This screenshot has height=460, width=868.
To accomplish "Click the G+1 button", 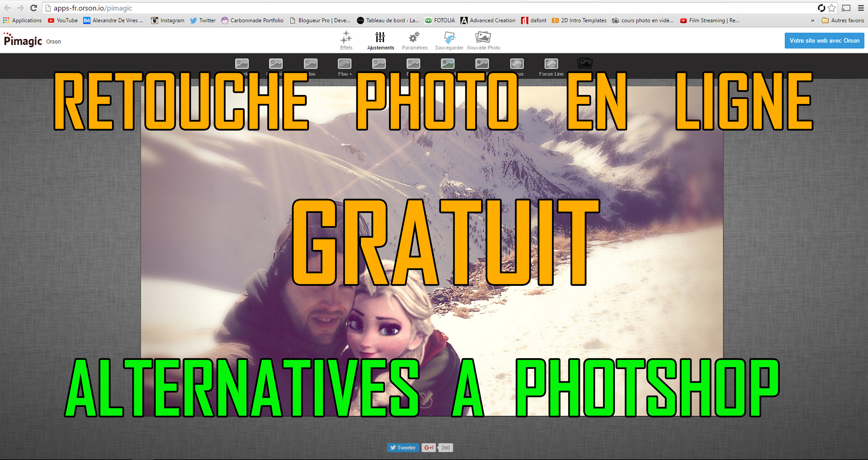I will click(x=429, y=448).
